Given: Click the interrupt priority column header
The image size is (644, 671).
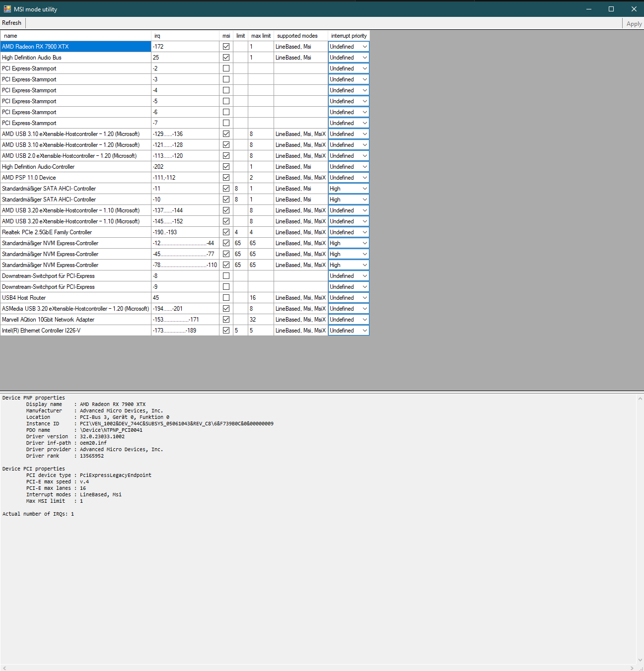Looking at the screenshot, I should (349, 36).
